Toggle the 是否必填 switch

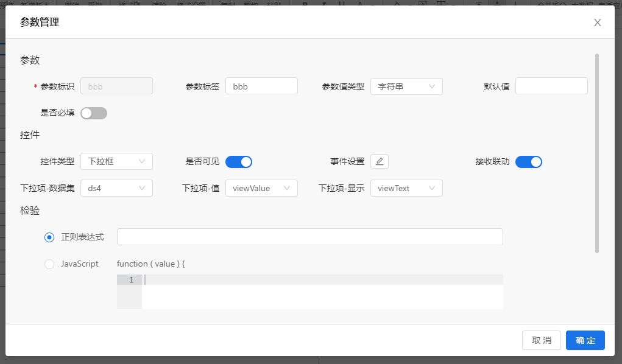point(94,113)
